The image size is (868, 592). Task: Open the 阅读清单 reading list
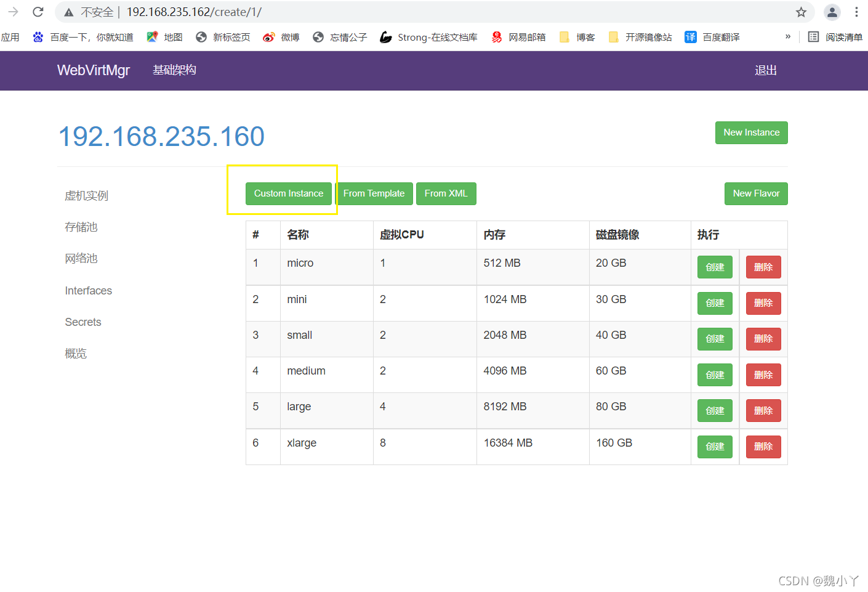(835, 38)
